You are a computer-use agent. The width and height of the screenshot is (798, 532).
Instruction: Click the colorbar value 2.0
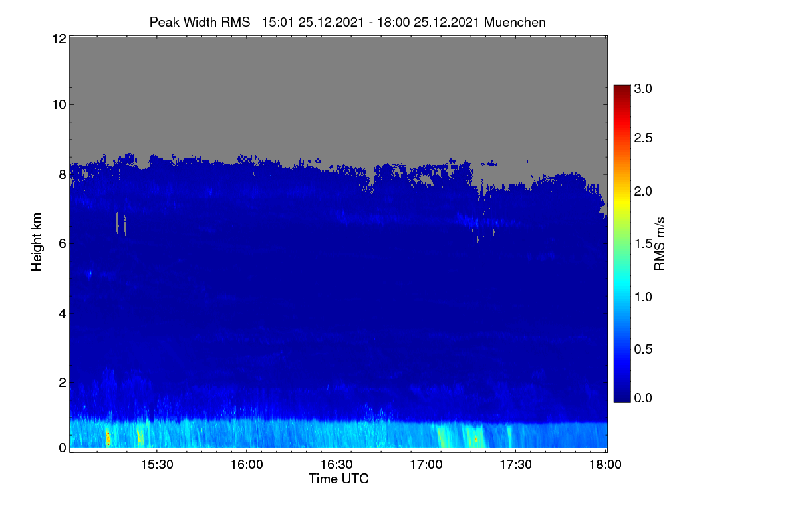tap(642, 192)
